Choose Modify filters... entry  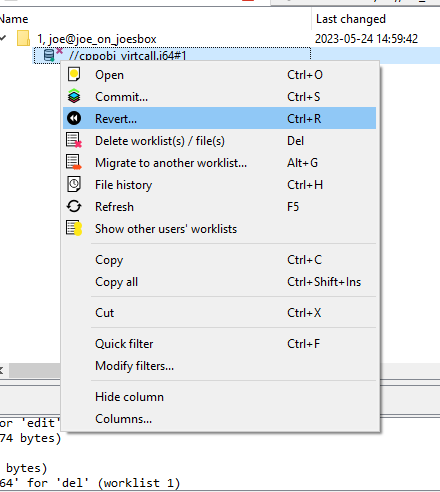click(x=219, y=366)
